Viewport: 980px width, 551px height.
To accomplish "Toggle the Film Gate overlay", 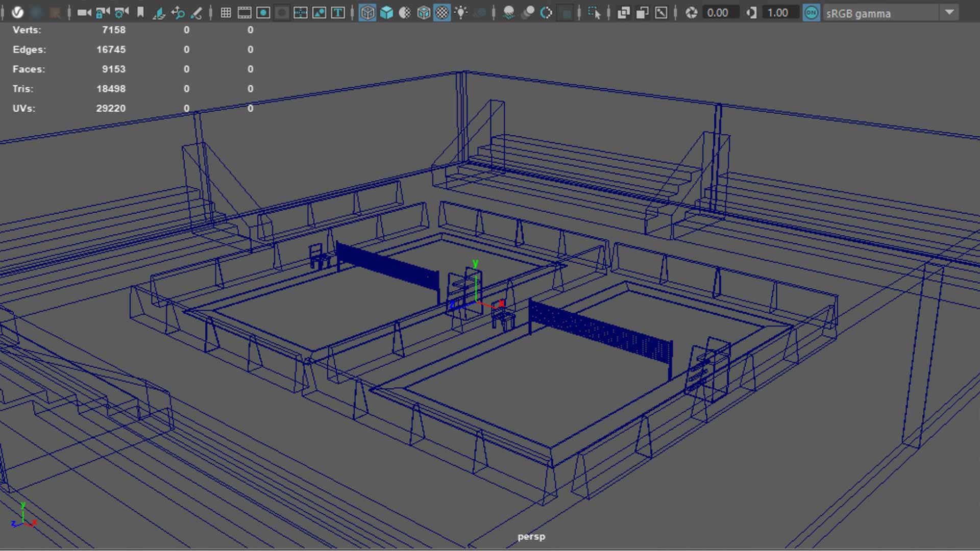I will (244, 13).
